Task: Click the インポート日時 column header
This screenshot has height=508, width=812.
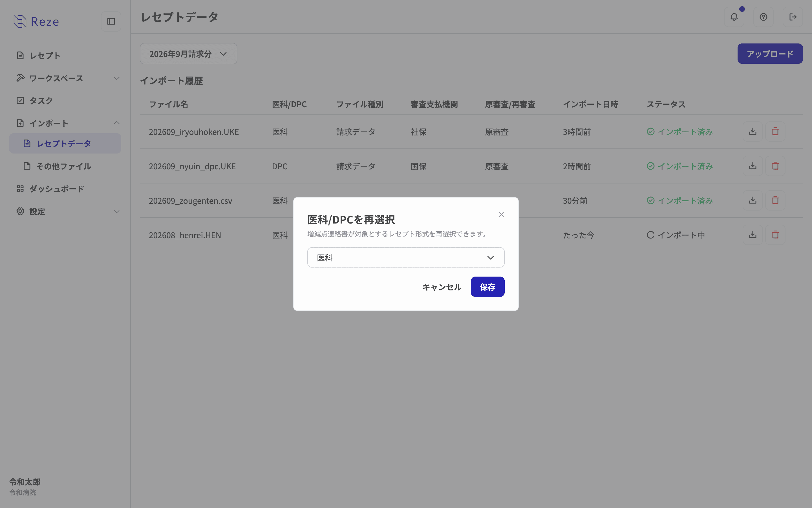Action: coord(590,104)
